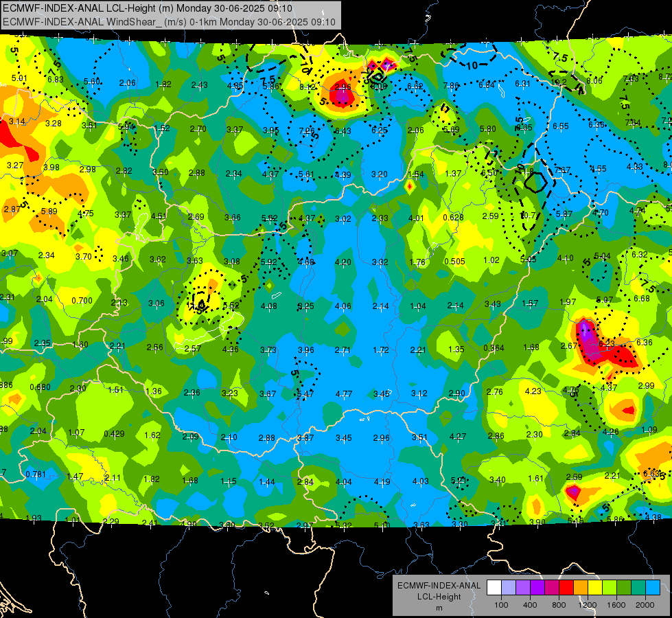The width and height of the screenshot is (672, 618).
Task: Click the sky blue legend swatch past 2000
Action: (653, 587)
